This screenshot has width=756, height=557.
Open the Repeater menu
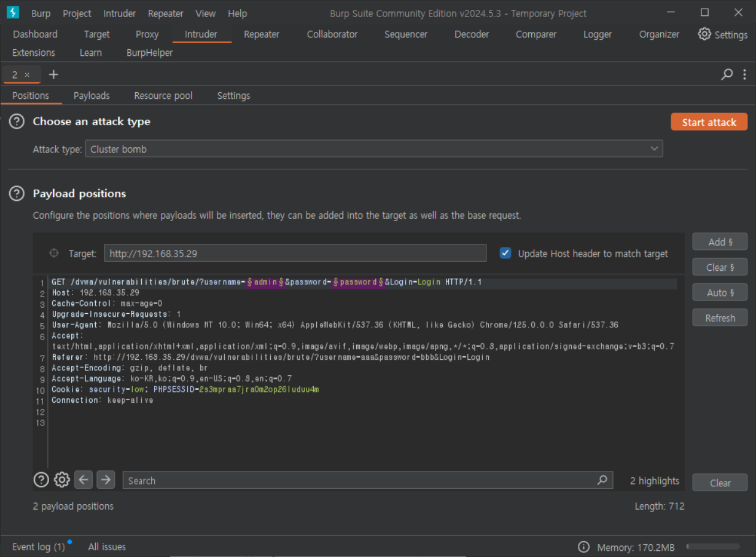[166, 13]
